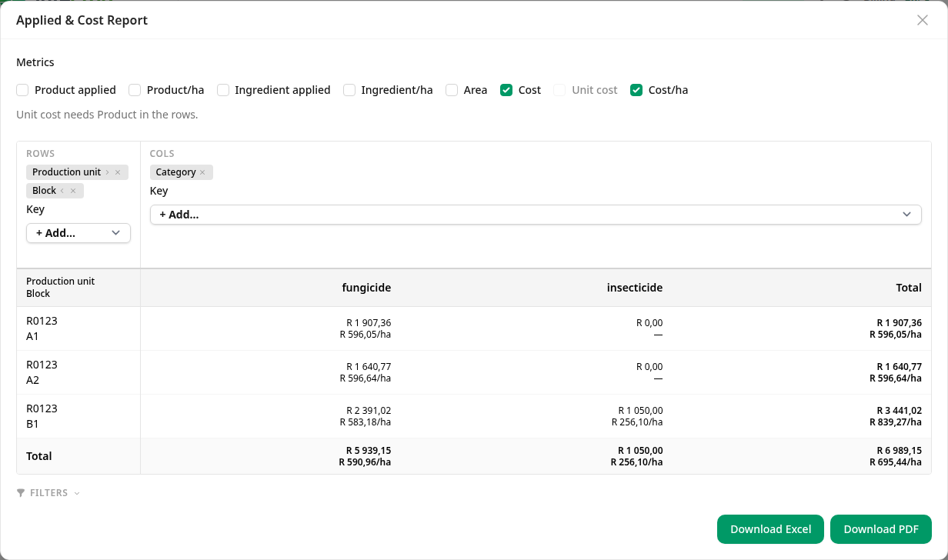Enable the Area metric checkbox
The height and width of the screenshot is (560, 948).
pos(452,90)
